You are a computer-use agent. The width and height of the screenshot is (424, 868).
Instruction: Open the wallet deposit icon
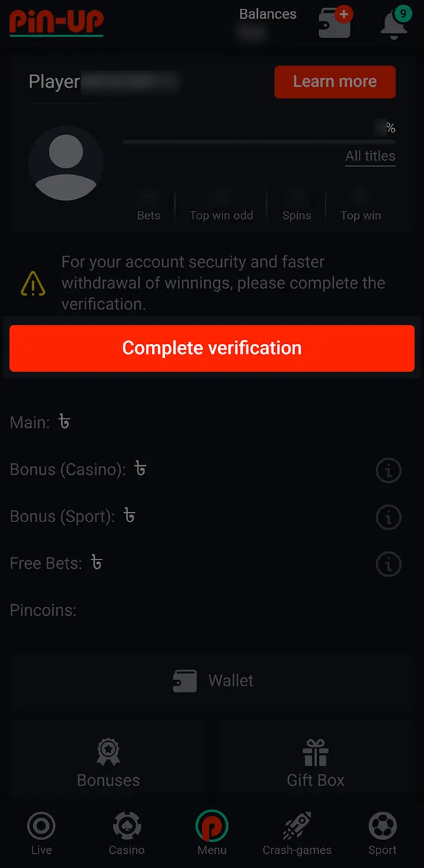coord(334,22)
